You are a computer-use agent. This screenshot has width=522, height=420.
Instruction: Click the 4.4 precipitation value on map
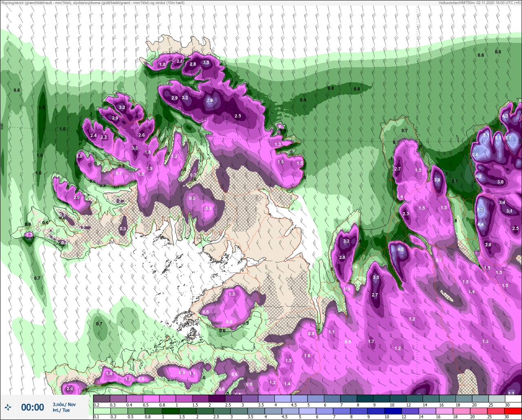point(480,224)
